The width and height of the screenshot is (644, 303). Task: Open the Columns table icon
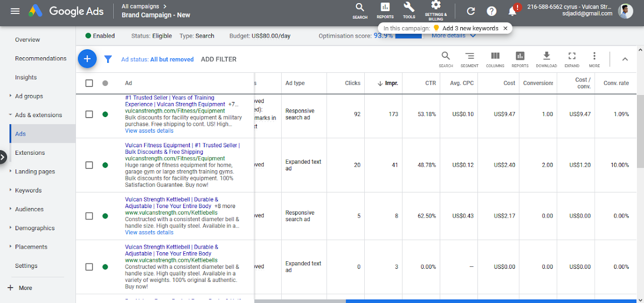(495, 59)
